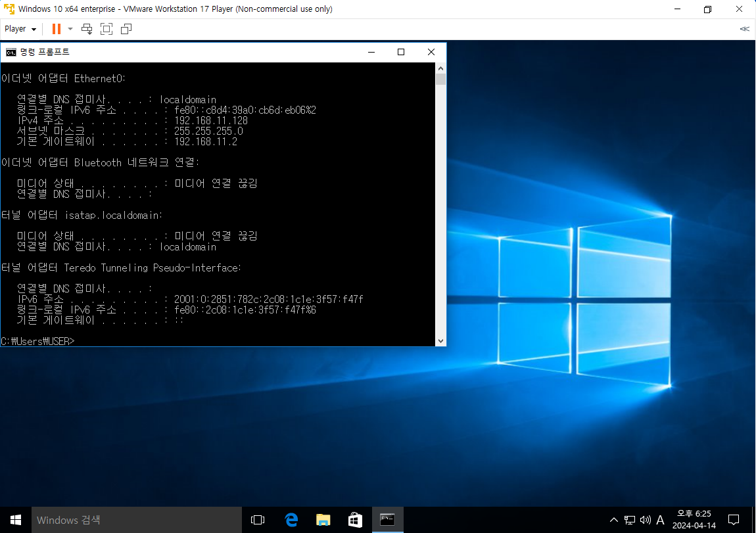The height and width of the screenshot is (533, 756).
Task: Maximize the Command Prompt window
Action: coord(400,52)
